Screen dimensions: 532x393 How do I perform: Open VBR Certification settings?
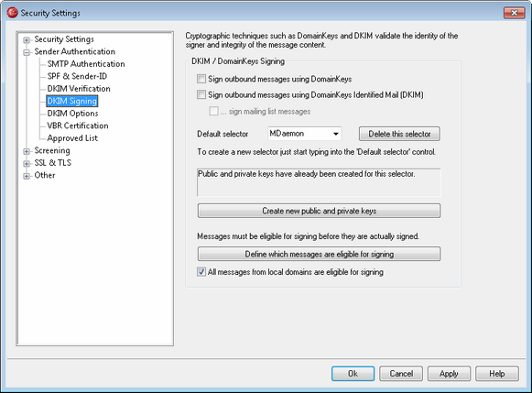78,126
